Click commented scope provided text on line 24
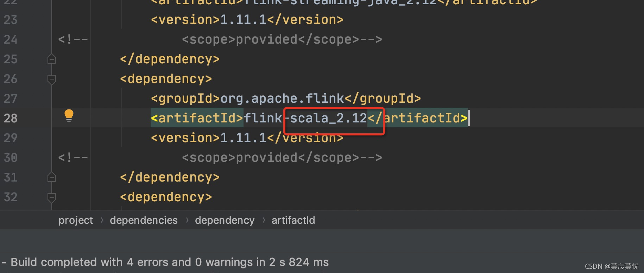 [282, 39]
